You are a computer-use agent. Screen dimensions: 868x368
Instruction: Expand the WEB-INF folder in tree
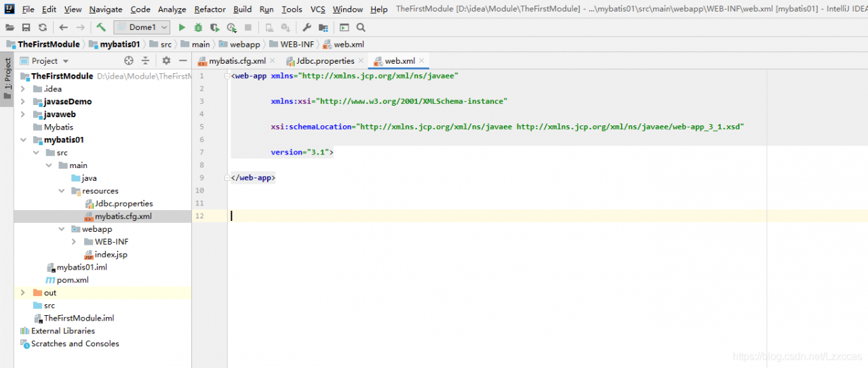point(74,242)
